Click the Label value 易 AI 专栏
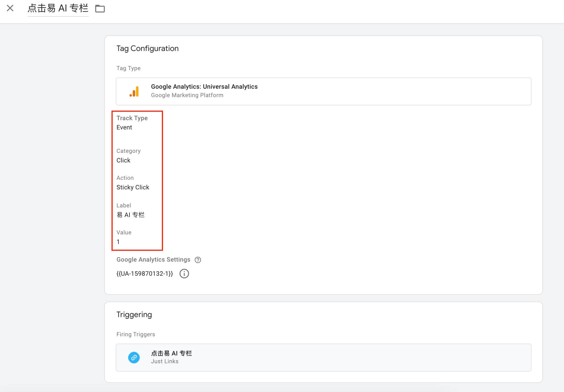Viewport: 564px width, 392px height. (130, 215)
